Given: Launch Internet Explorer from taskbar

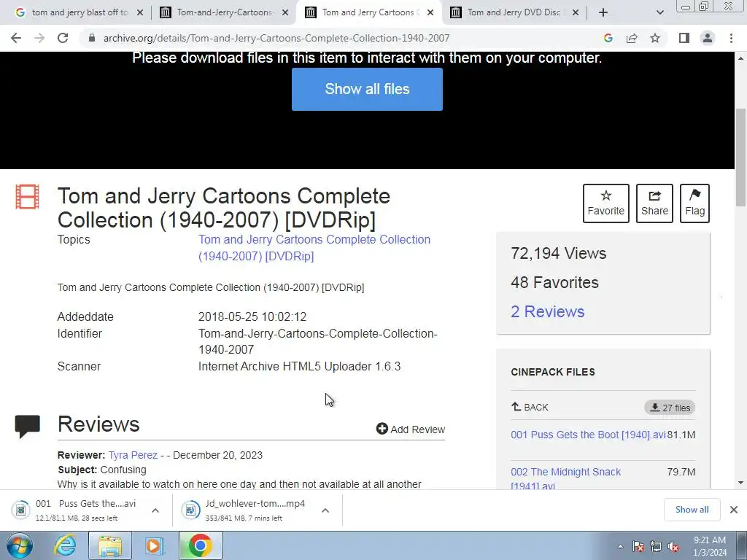Looking at the screenshot, I should point(65,545).
